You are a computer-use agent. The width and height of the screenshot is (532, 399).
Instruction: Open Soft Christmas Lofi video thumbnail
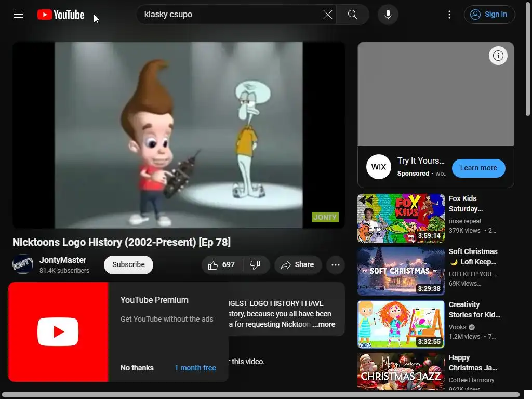401,271
